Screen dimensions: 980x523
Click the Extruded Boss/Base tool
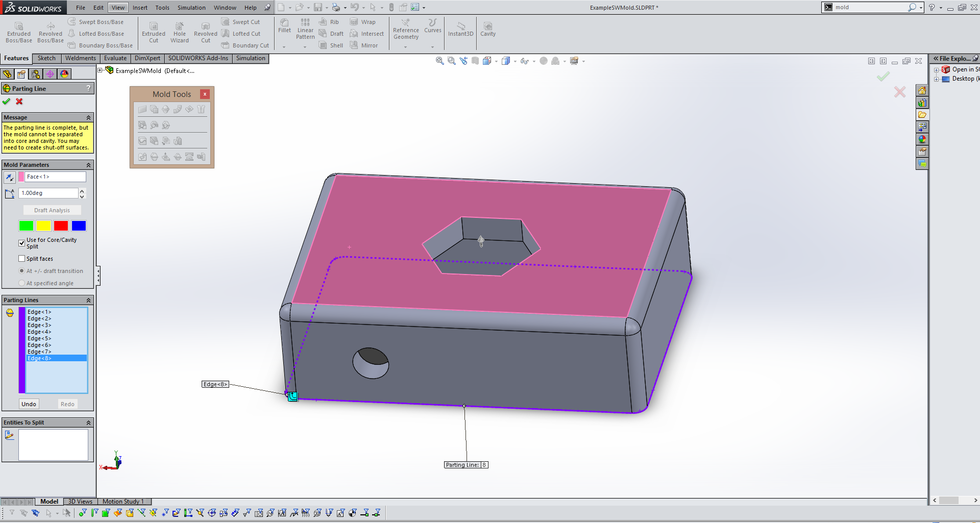pyautogui.click(x=19, y=33)
